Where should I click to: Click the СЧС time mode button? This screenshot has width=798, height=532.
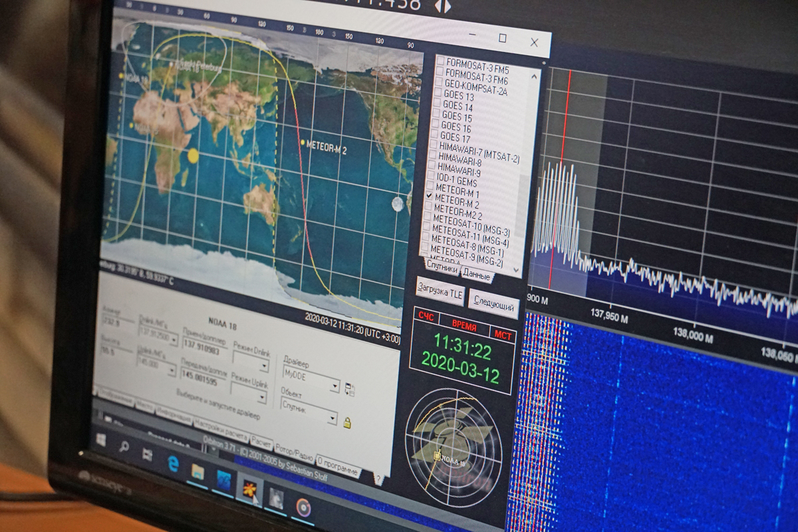click(x=426, y=317)
